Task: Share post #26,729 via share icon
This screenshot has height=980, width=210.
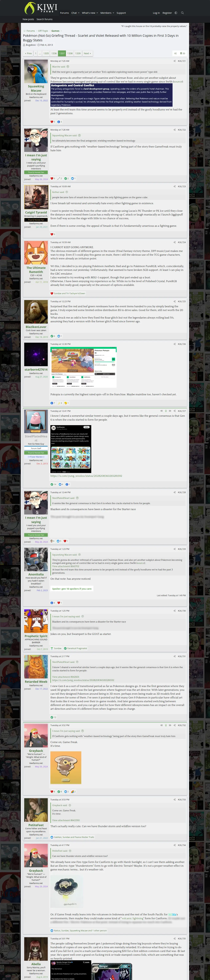Action: pyautogui.click(x=175, y=549)
